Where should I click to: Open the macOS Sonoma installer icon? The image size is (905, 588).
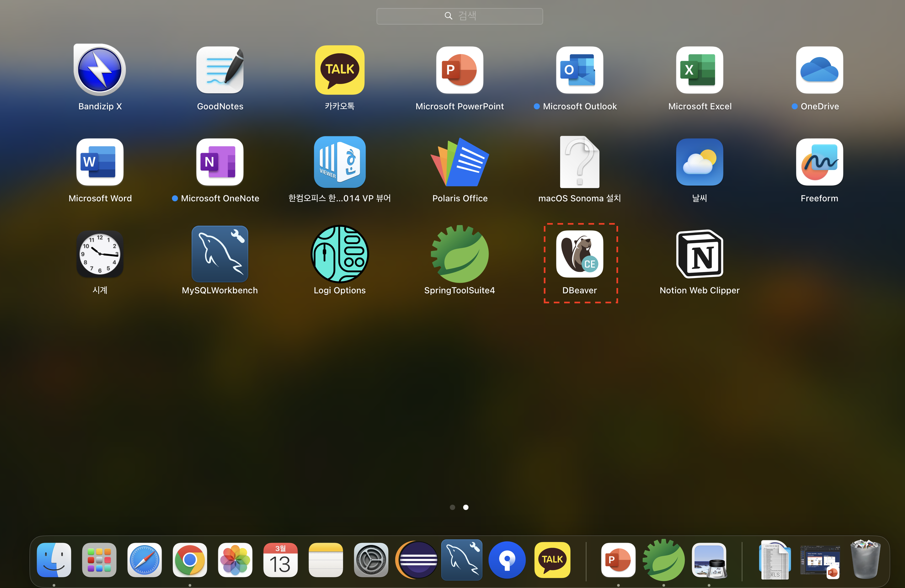pyautogui.click(x=579, y=162)
